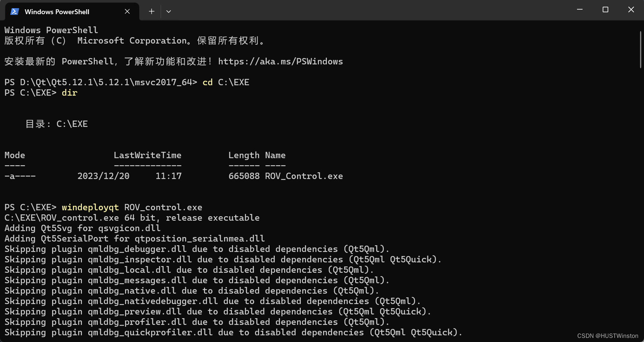Open a new tab with the plus icon

pyautogui.click(x=151, y=12)
